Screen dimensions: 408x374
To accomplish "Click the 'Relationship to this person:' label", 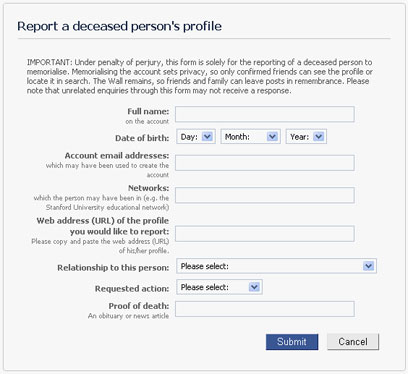I will pos(113,268).
